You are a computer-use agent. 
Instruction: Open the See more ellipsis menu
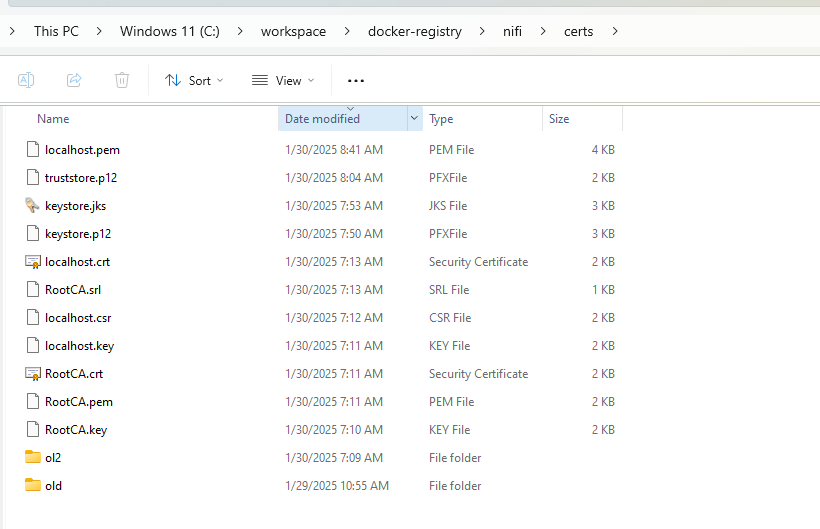click(356, 80)
